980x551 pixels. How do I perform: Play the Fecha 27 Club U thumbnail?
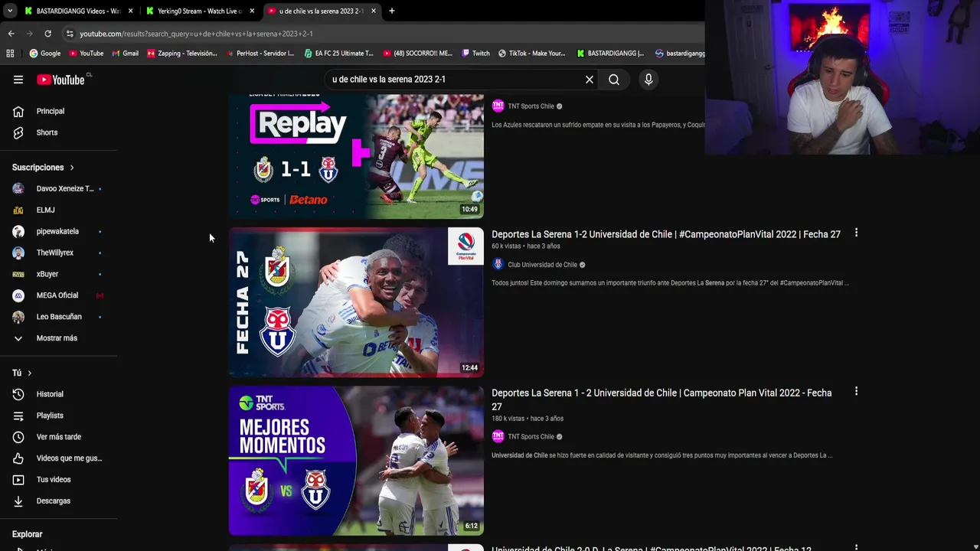(x=356, y=302)
